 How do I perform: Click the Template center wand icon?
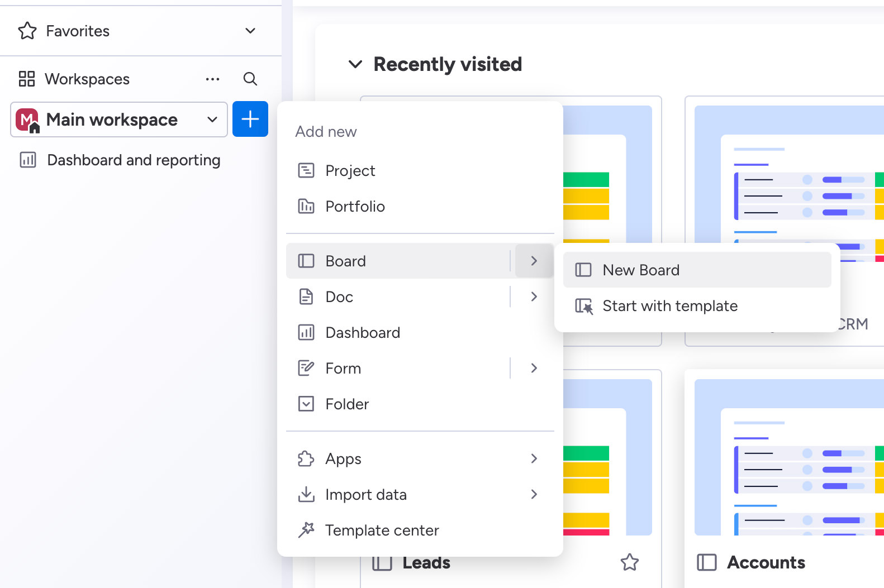[x=306, y=530]
